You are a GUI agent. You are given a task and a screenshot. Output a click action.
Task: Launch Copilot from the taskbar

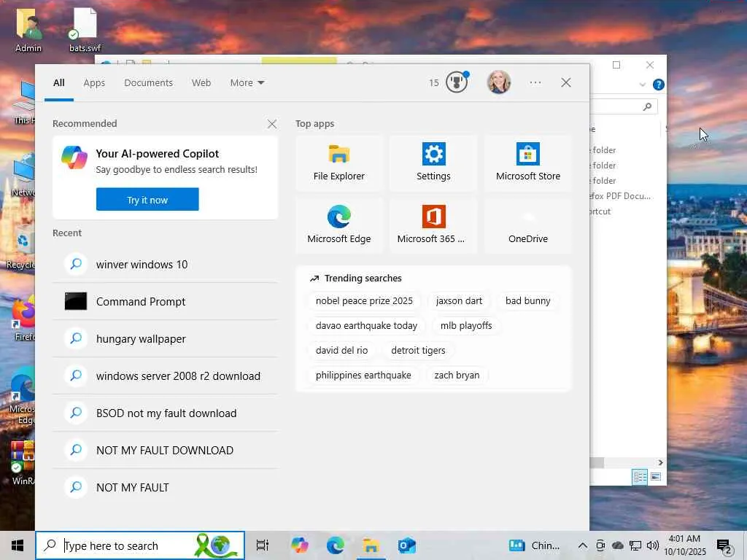pos(300,545)
